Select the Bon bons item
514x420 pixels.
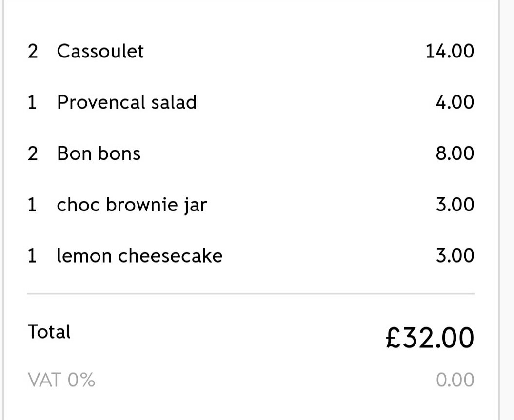(99, 153)
